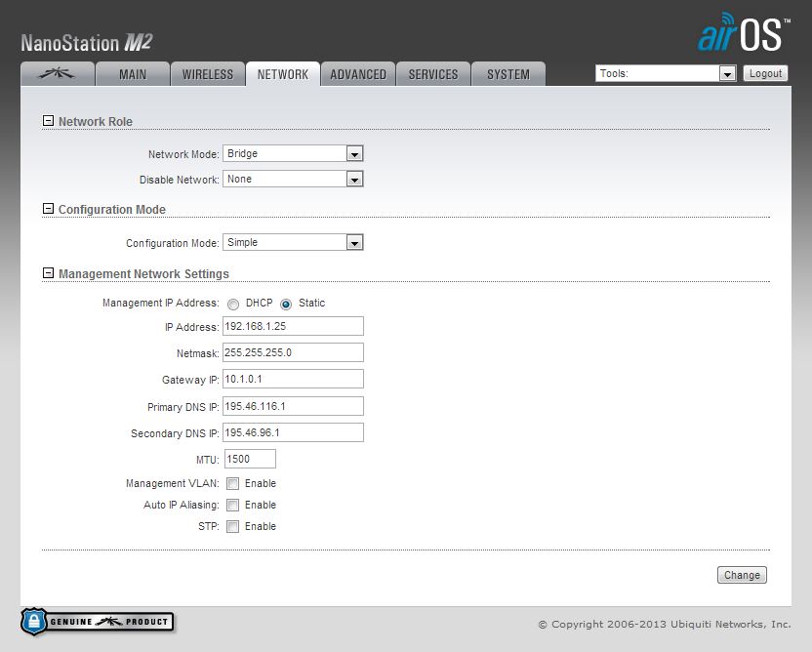Open the SYSTEM tab

point(508,73)
